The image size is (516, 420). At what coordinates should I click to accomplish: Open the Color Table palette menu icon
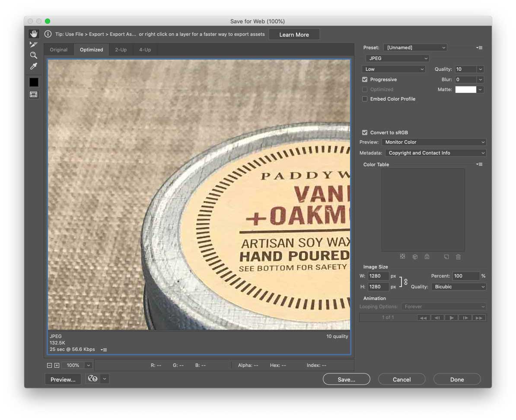pyautogui.click(x=479, y=164)
